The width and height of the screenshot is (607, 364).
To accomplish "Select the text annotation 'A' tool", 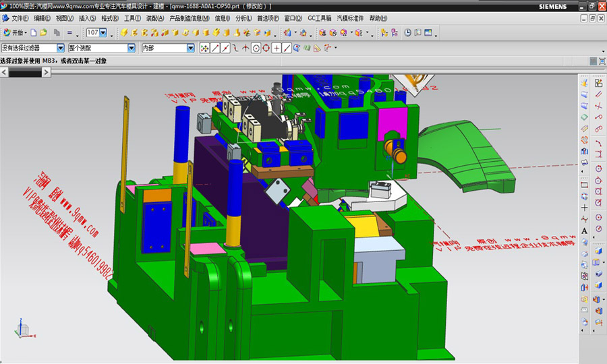I will click(584, 231).
